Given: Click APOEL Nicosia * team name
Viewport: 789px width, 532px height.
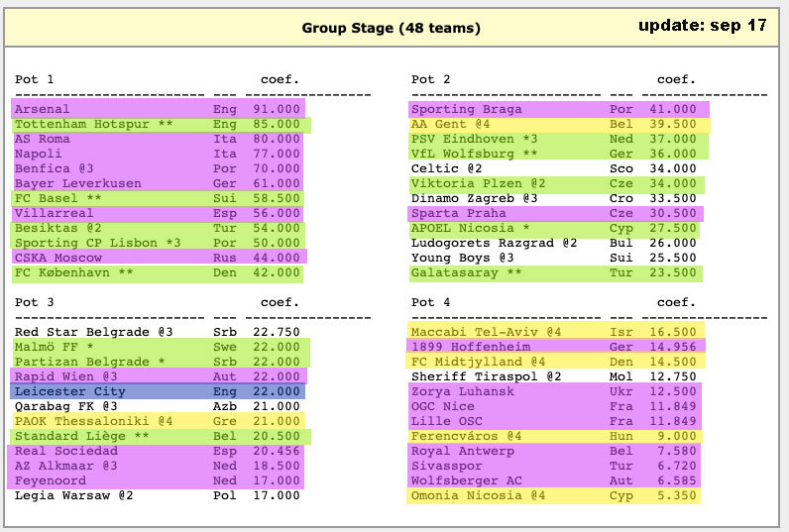Looking at the screenshot, I should pyautogui.click(x=471, y=228).
